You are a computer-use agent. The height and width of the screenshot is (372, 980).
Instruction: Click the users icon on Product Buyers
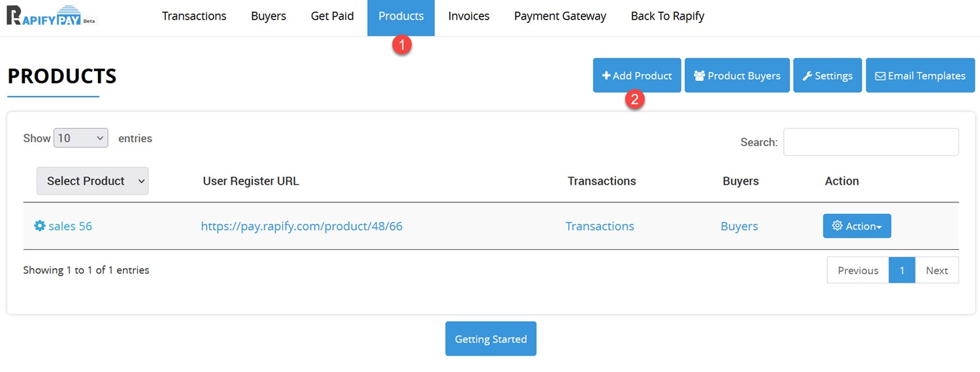pos(699,76)
